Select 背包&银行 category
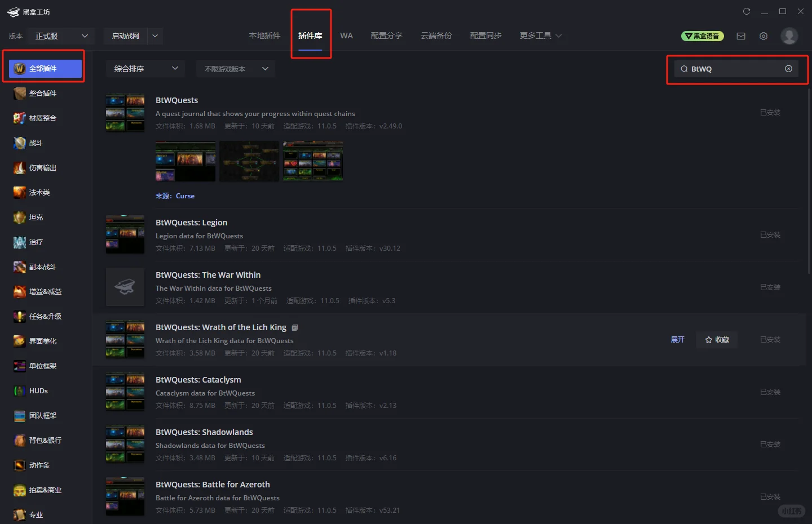The image size is (812, 524). pyautogui.click(x=46, y=441)
